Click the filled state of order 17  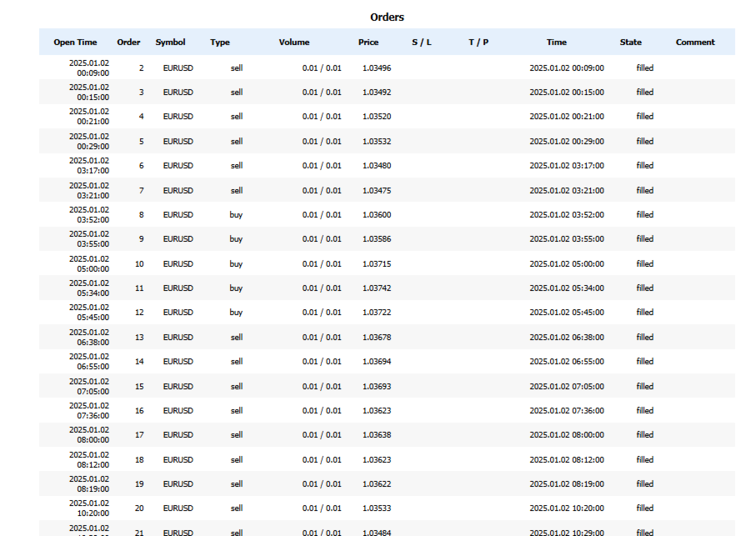pyautogui.click(x=645, y=435)
